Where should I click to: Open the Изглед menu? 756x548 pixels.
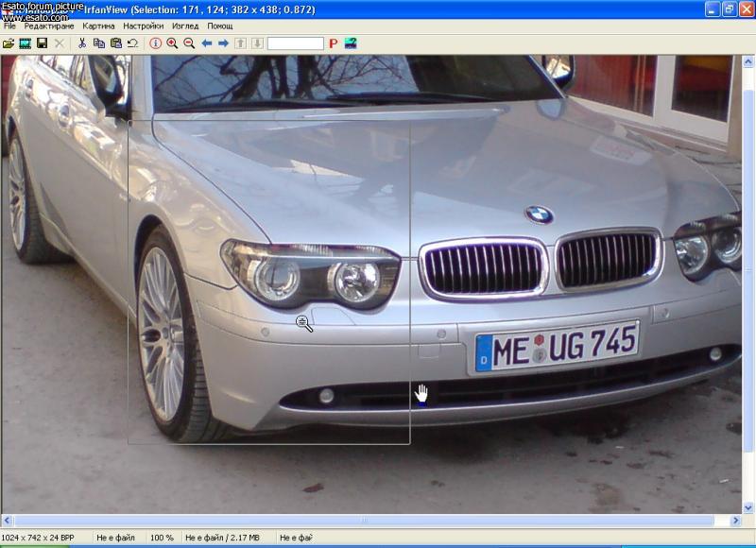click(x=185, y=26)
